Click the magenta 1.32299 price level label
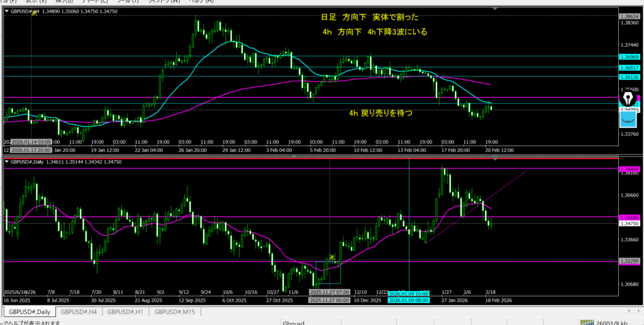Viewport: 644px width, 325px height. [x=629, y=261]
